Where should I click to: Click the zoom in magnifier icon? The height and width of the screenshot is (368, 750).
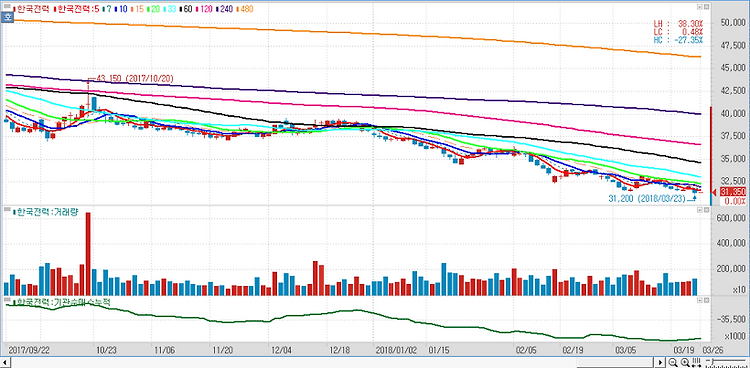pyautogui.click(x=685, y=362)
